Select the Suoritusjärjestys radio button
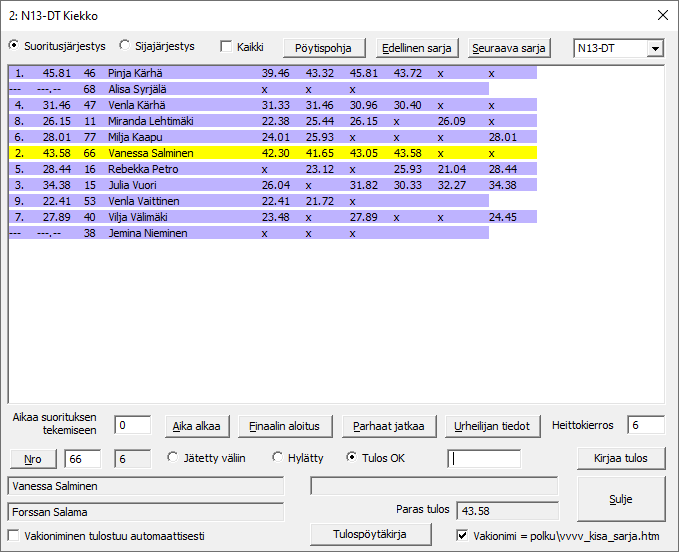This screenshot has width=679, height=552. coord(15,46)
